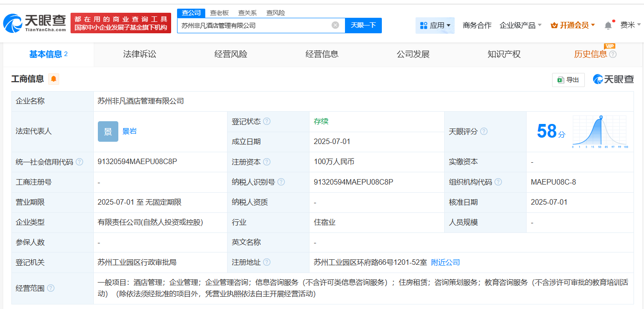Clear the search box text
The width and height of the screenshot is (644, 309).
(x=335, y=25)
